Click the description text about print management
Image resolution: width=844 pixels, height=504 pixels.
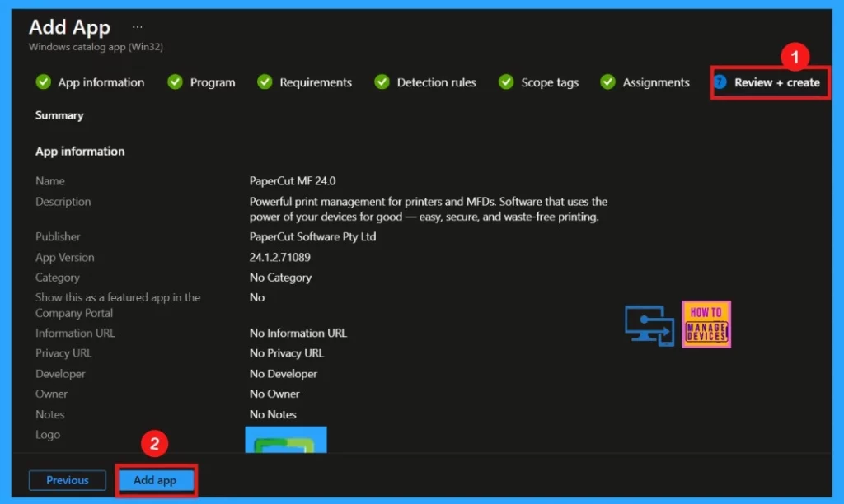(429, 209)
